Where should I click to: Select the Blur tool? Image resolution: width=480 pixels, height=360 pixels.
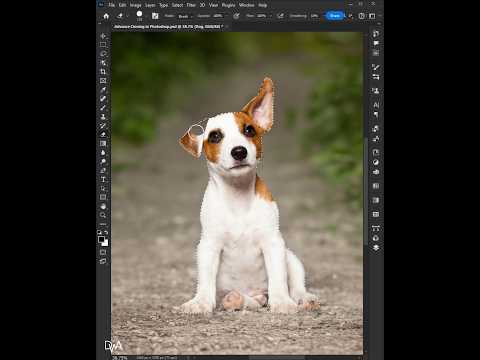point(103,153)
